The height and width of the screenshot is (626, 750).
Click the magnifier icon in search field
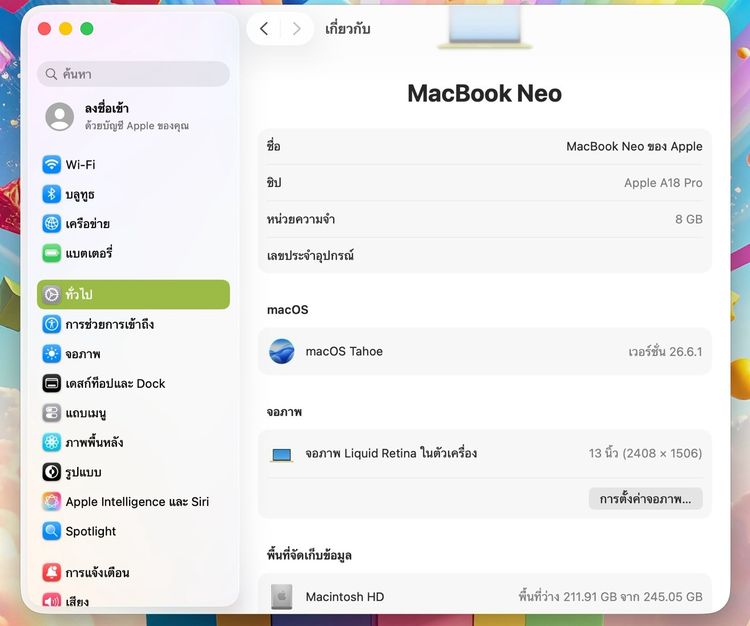51,74
